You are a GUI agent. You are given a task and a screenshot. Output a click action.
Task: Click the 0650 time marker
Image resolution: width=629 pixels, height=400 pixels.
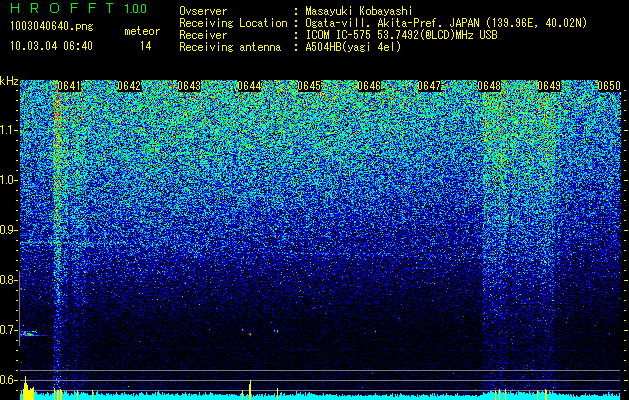click(609, 86)
